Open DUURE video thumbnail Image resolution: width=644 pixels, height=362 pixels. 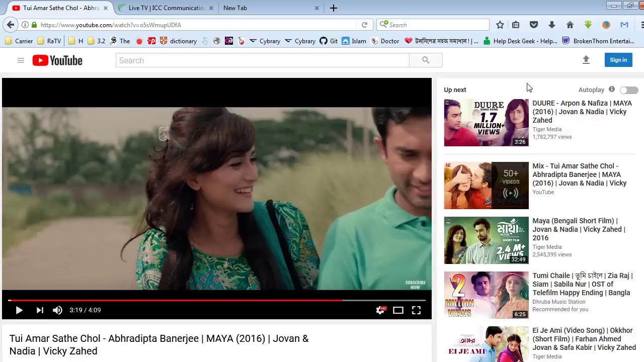(x=486, y=123)
